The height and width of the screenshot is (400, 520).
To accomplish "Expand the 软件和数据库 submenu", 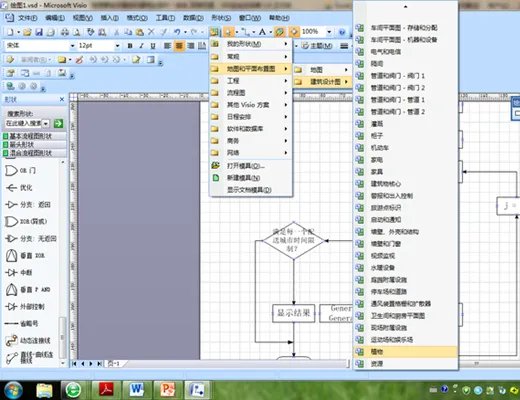I will [251, 129].
